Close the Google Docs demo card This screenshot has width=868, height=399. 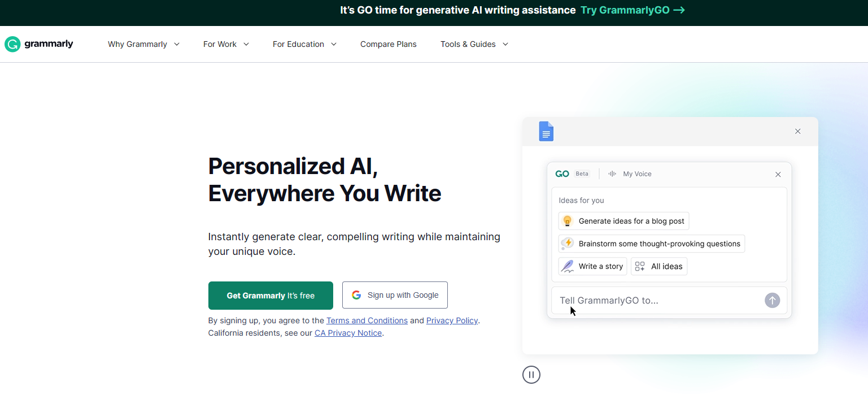[x=798, y=131]
